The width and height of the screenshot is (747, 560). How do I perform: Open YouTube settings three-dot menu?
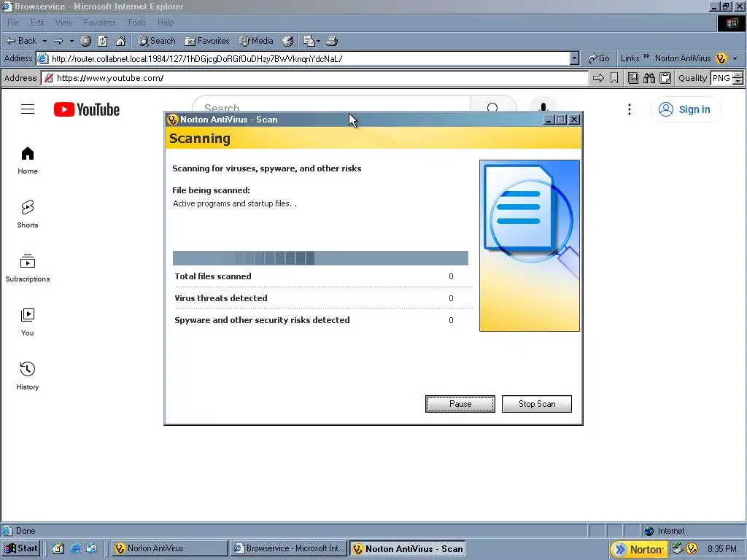point(630,109)
